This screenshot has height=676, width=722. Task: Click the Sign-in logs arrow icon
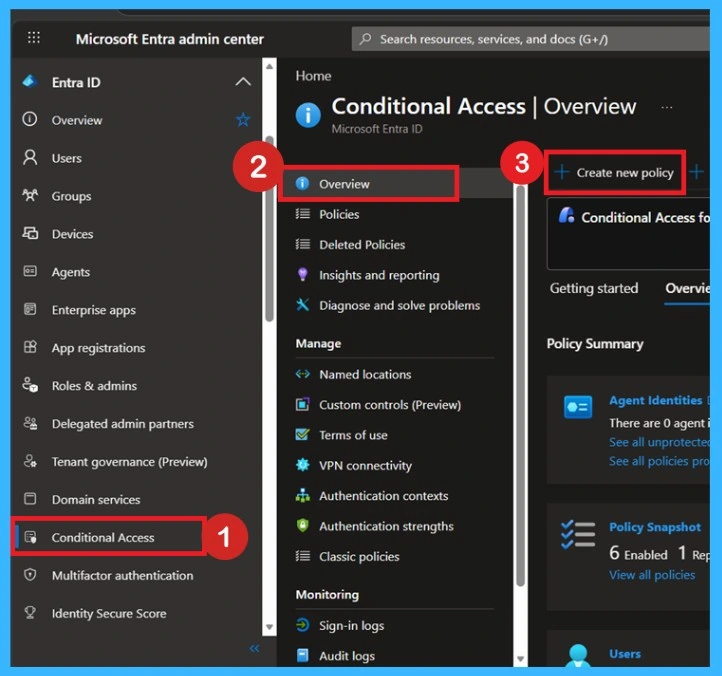(303, 625)
